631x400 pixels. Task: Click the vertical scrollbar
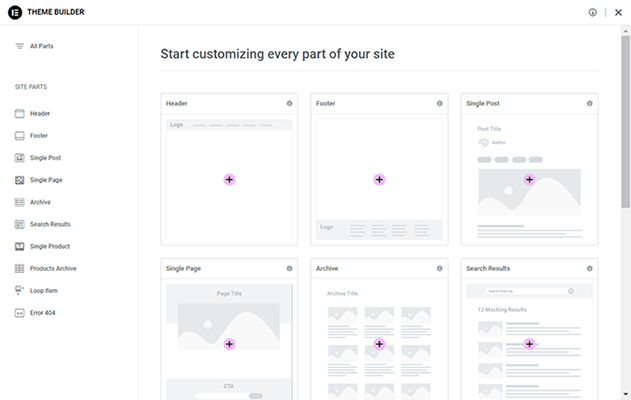(625, 120)
